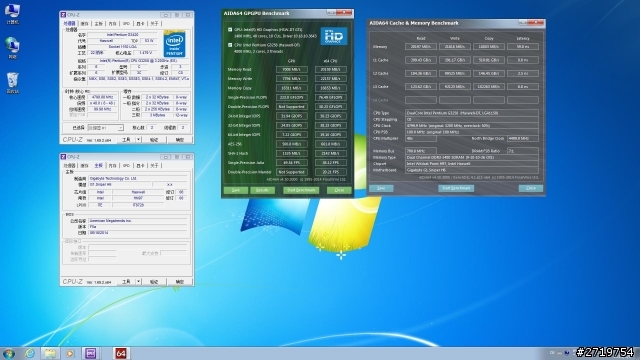This screenshot has height=360, width=640.
Task: Open 关于 tab in the CPU-Z processor window
Action: point(154,24)
